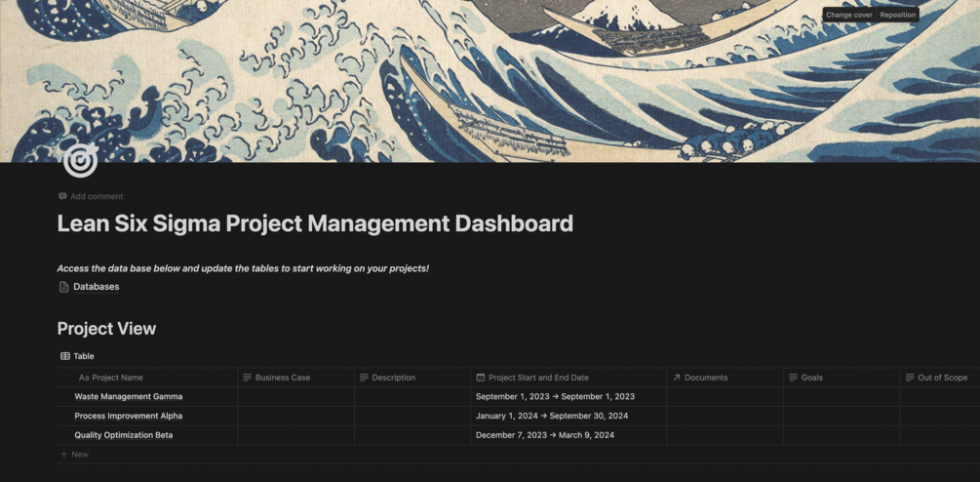Click the calendar icon in date column header
980x482 pixels.
[x=481, y=378]
